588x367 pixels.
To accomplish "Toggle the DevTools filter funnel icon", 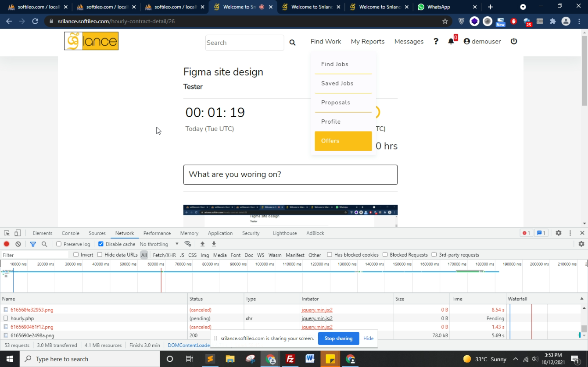I will coord(33,244).
